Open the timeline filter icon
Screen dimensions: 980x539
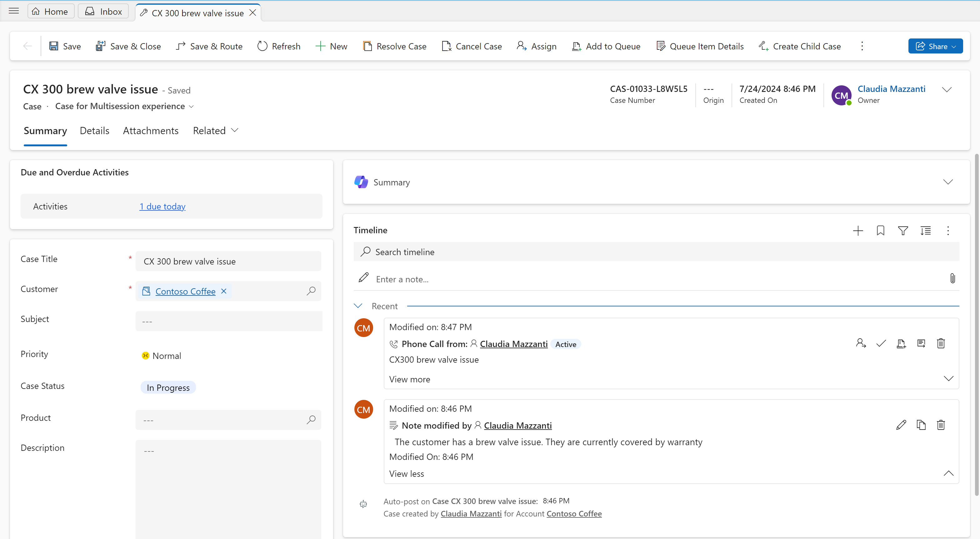[x=903, y=231]
